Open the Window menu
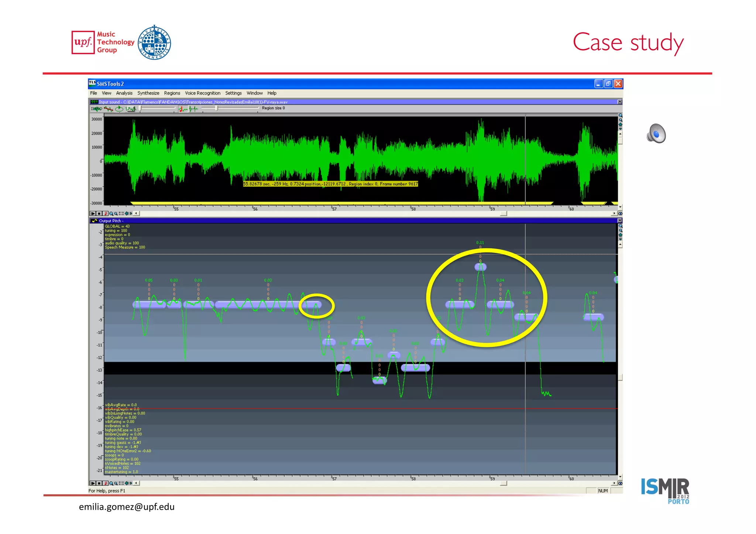This screenshot has width=756, height=534. click(x=254, y=93)
